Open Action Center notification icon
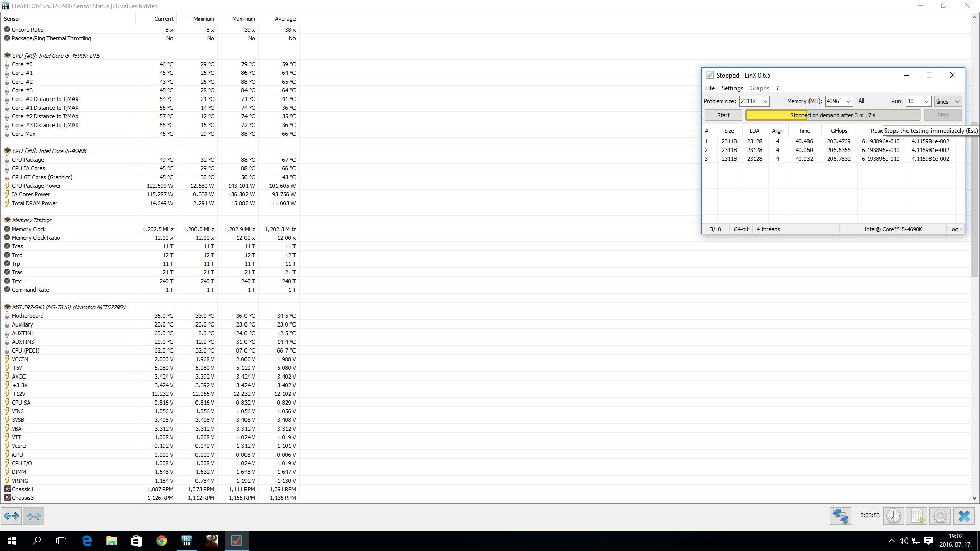Image resolution: width=980 pixels, height=551 pixels. (928, 541)
